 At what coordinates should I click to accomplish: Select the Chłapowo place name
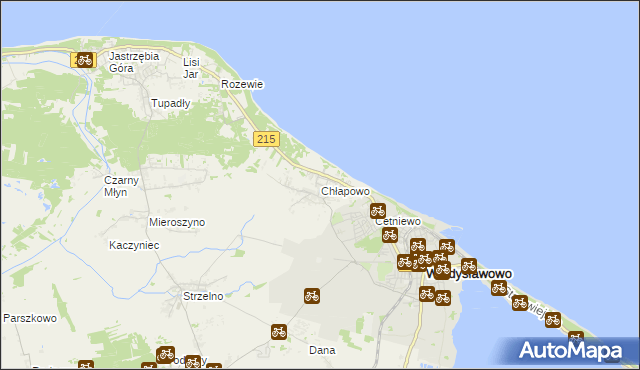coord(345,191)
